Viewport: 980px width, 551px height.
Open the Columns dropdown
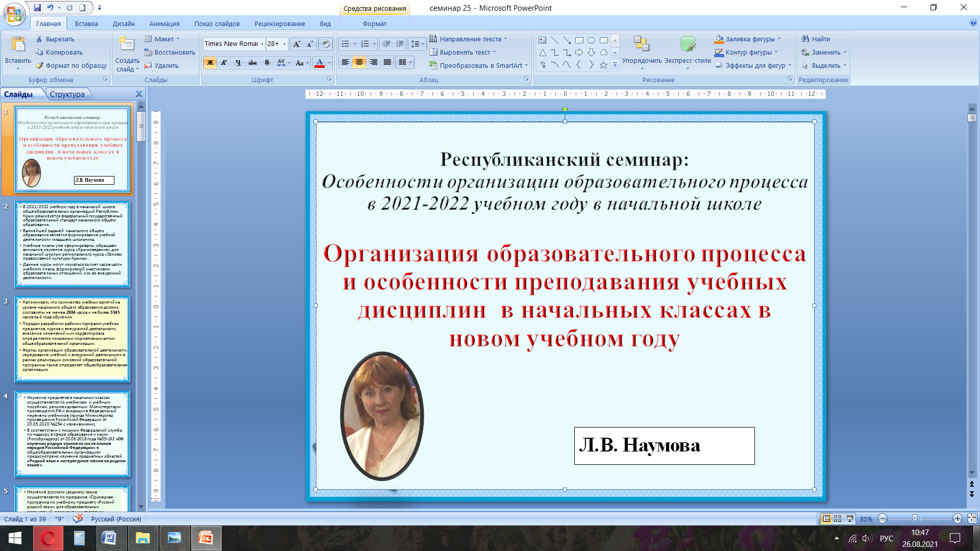click(405, 62)
